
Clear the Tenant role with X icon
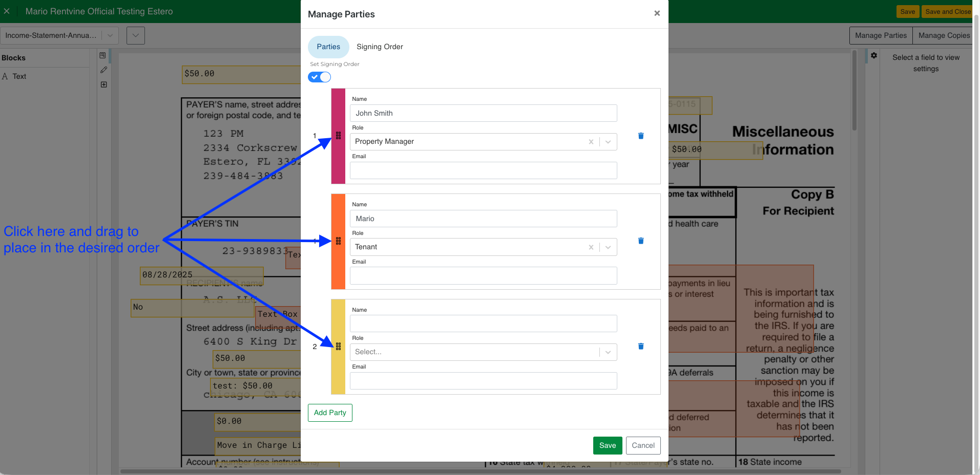point(591,247)
